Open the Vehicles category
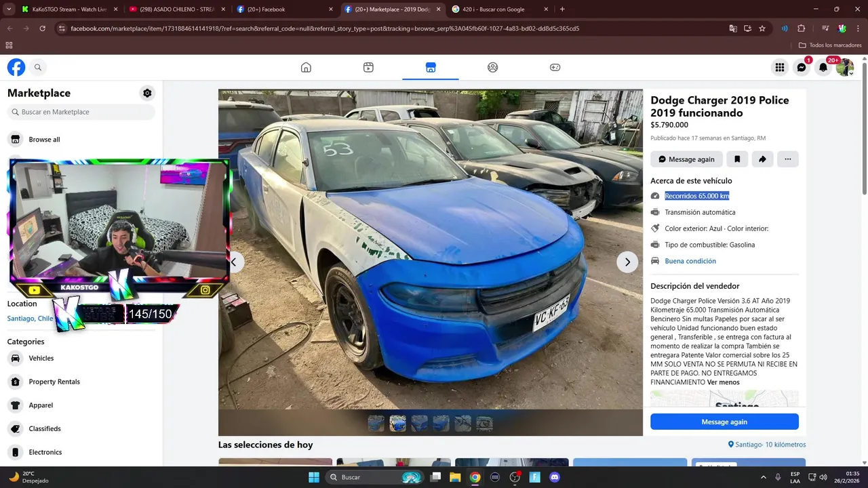Viewport: 868px width, 488px height. click(81, 358)
